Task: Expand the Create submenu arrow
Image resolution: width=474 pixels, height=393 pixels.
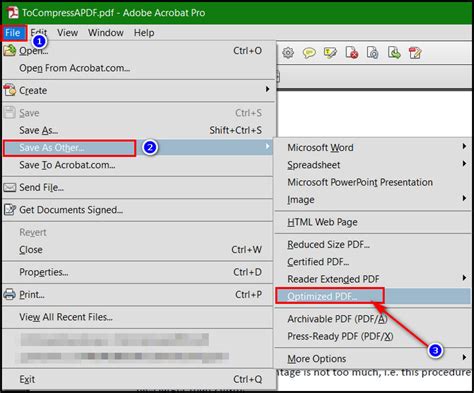Action: point(267,89)
